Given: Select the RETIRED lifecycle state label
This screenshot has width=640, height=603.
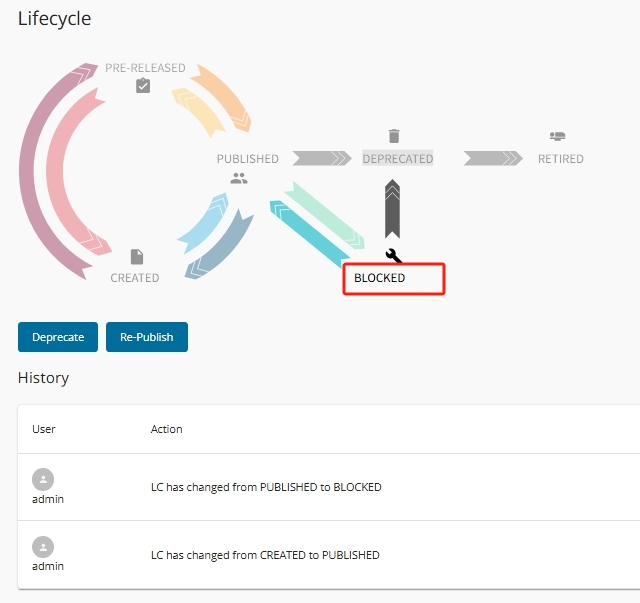Looking at the screenshot, I should click(x=561, y=159).
